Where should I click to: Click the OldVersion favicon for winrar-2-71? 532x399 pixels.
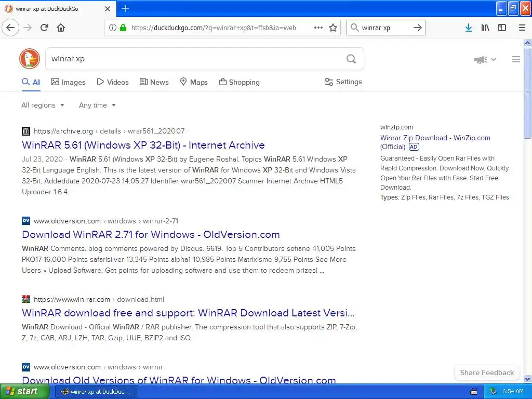[x=26, y=221]
